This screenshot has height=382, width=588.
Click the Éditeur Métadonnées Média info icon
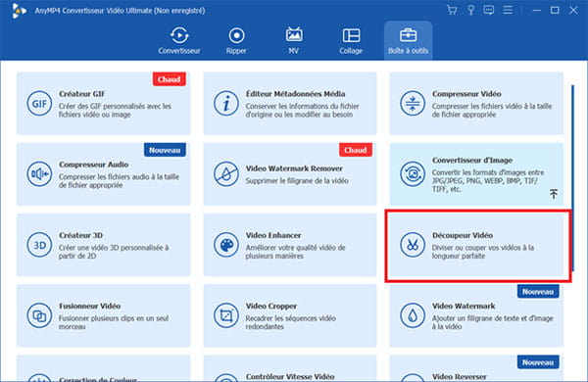pyautogui.click(x=225, y=104)
